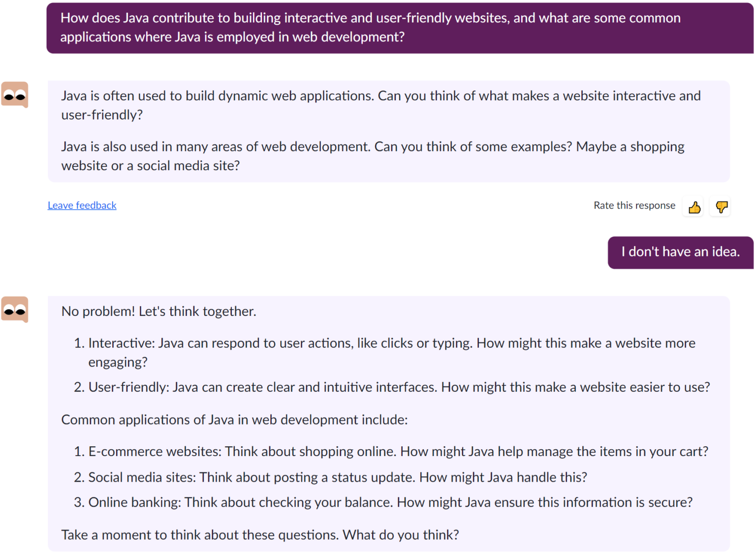Click the bot avatar beside 'No problem!' reply

15,309
